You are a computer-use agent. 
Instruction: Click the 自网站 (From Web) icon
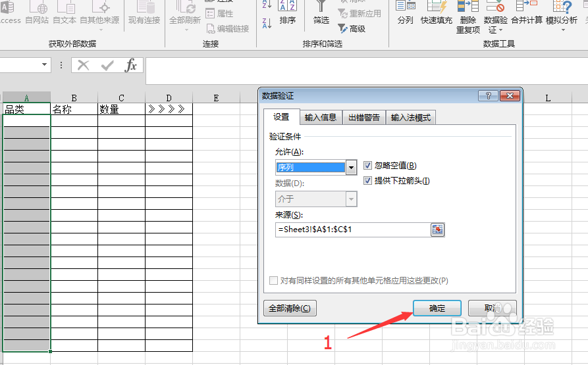coord(37,12)
